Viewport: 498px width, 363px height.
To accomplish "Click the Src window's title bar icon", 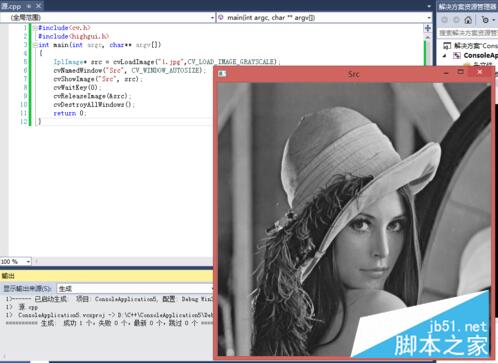I will click(222, 73).
